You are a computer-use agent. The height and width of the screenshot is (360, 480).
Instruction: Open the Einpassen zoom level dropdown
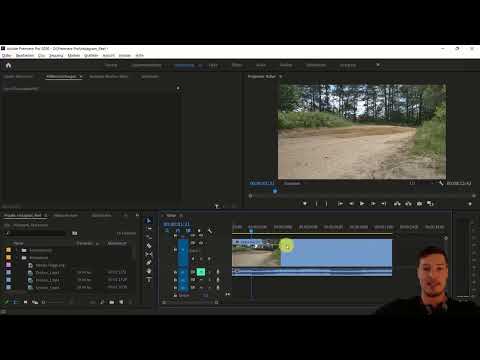tap(292, 183)
